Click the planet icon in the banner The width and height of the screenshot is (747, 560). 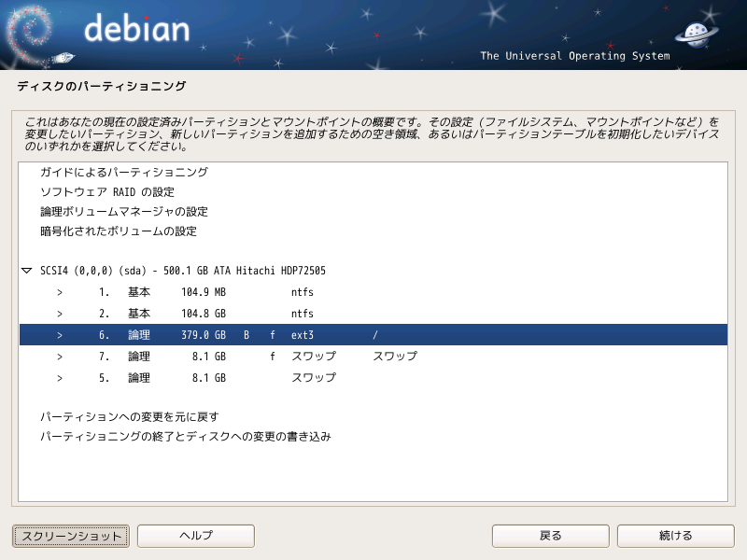[x=697, y=35]
